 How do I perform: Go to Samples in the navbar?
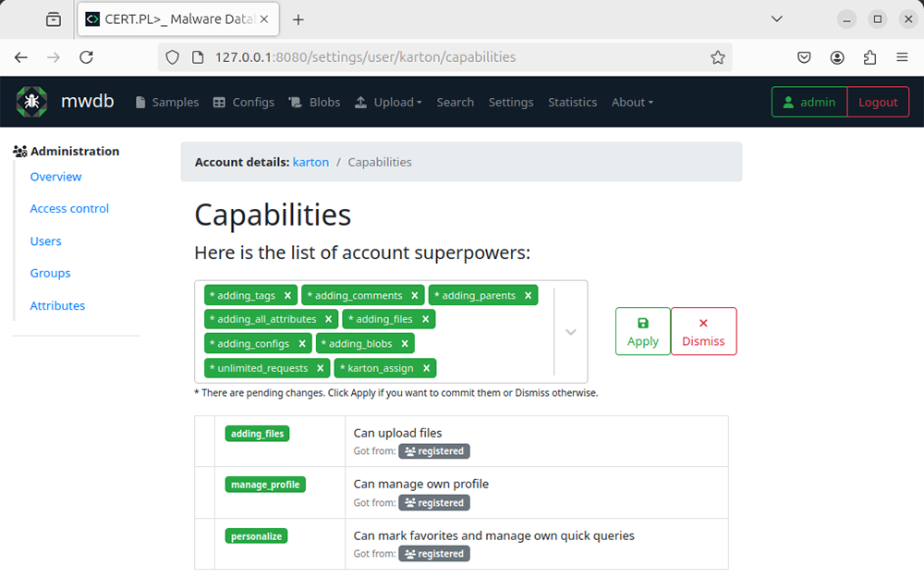pos(167,103)
